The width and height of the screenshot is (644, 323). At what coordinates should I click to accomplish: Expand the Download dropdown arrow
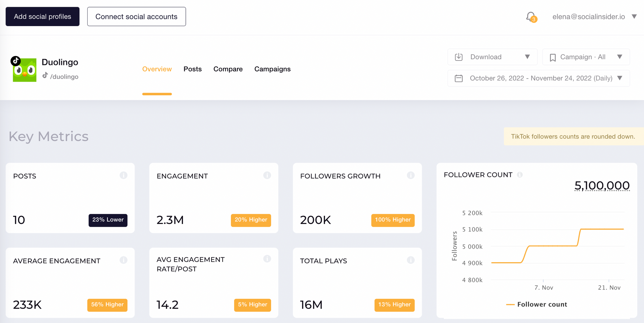coord(527,57)
